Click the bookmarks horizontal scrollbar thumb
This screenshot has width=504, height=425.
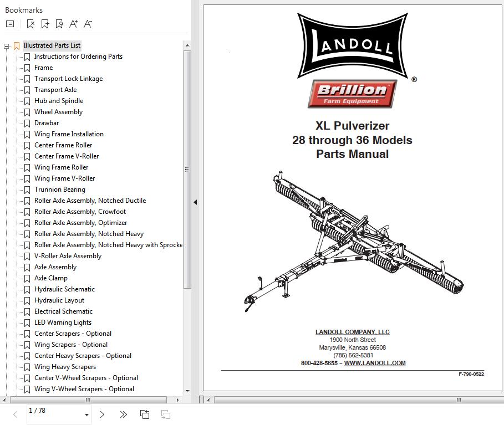[x=88, y=400]
